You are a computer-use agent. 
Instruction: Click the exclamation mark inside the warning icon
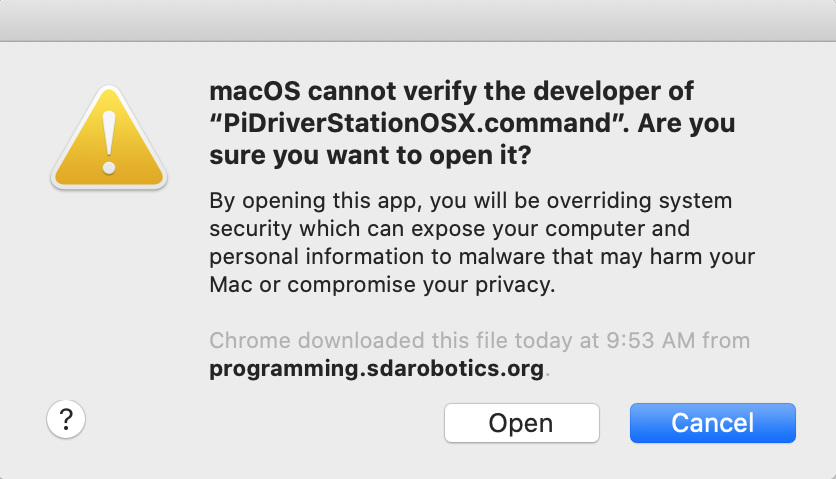tap(109, 142)
